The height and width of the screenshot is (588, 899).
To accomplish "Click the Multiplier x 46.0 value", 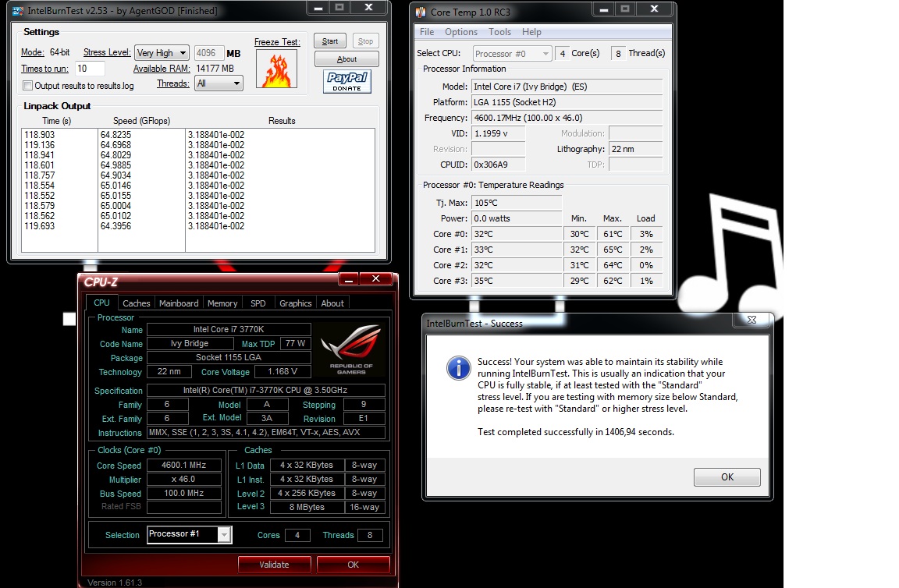I will coord(184,479).
